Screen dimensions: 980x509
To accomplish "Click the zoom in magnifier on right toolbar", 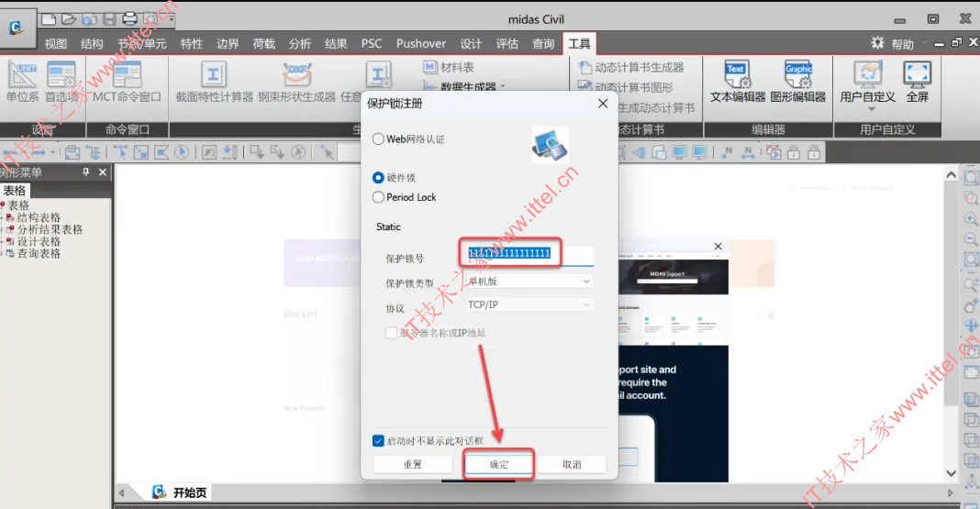I will (x=971, y=219).
